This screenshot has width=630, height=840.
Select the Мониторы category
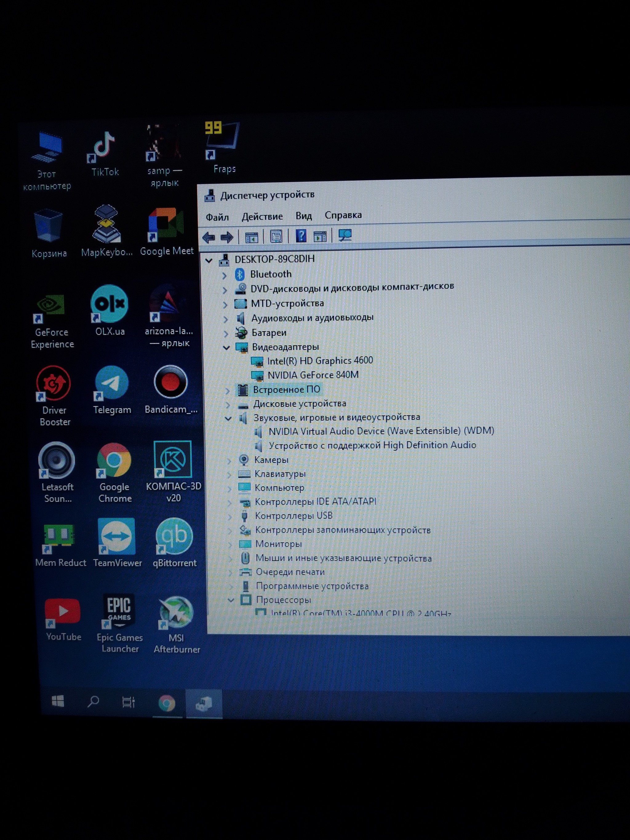click(278, 544)
